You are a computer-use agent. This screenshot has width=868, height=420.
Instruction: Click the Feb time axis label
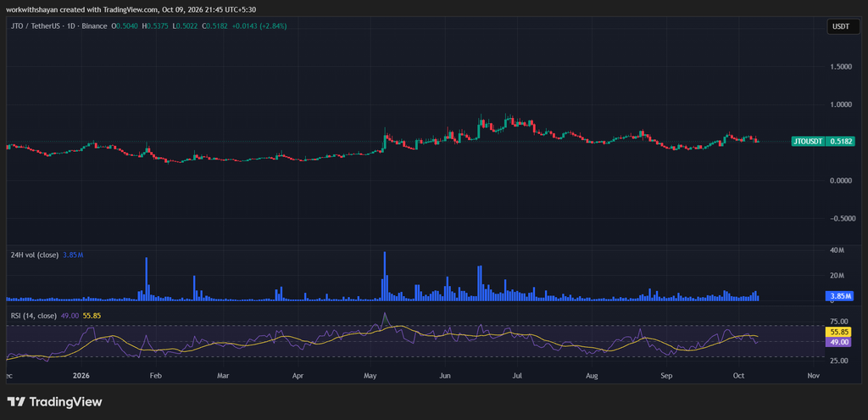coord(156,376)
